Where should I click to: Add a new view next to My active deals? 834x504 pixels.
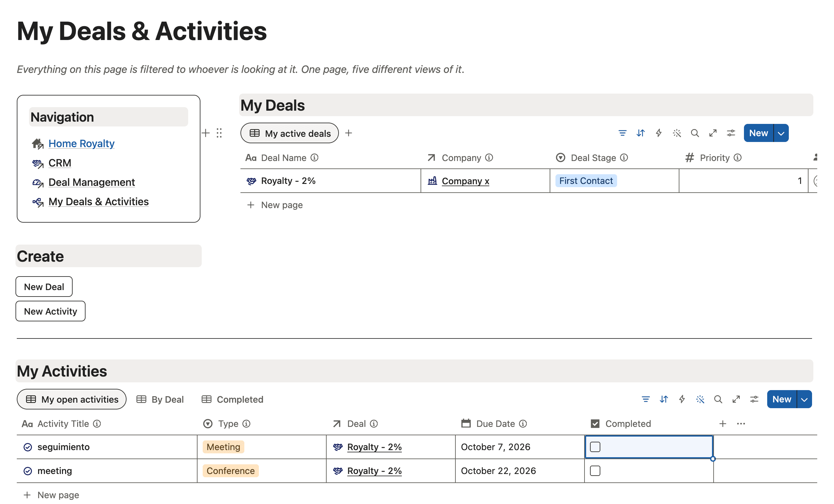pyautogui.click(x=349, y=133)
